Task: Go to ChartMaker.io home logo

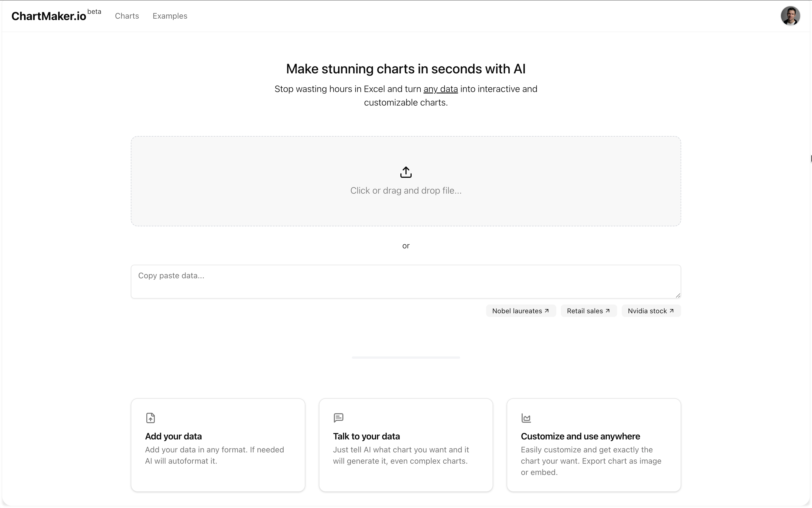Action: (x=49, y=16)
